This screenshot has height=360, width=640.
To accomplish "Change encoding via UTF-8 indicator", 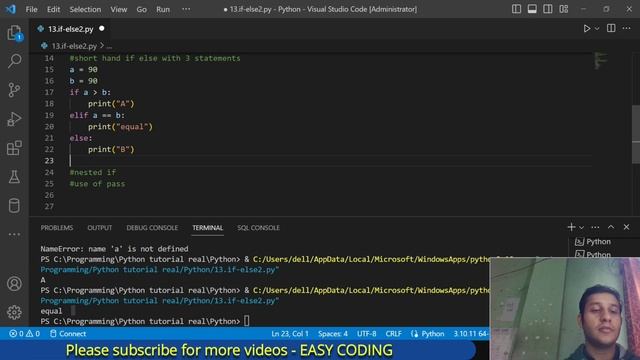I will click(367, 333).
